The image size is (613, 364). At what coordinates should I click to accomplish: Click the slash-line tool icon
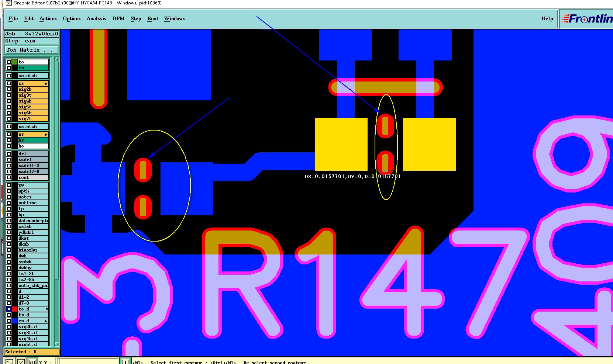[21, 361]
